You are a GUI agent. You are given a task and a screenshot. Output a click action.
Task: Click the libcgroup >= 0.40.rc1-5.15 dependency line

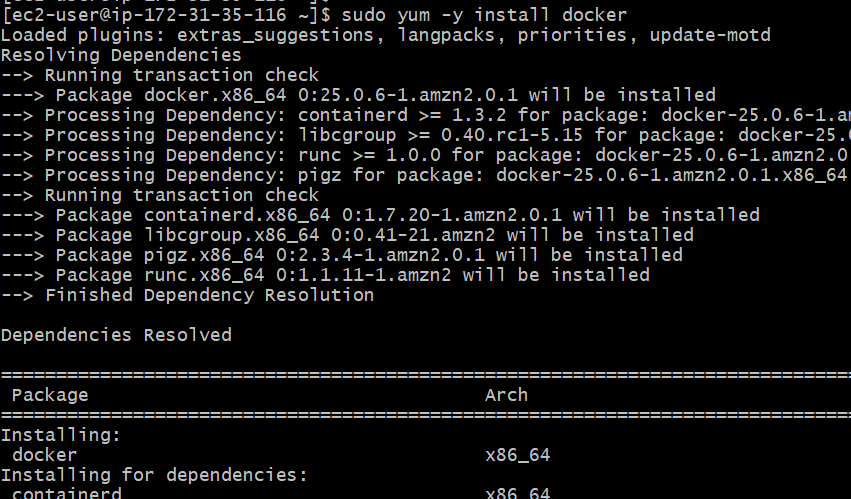(x=425, y=135)
